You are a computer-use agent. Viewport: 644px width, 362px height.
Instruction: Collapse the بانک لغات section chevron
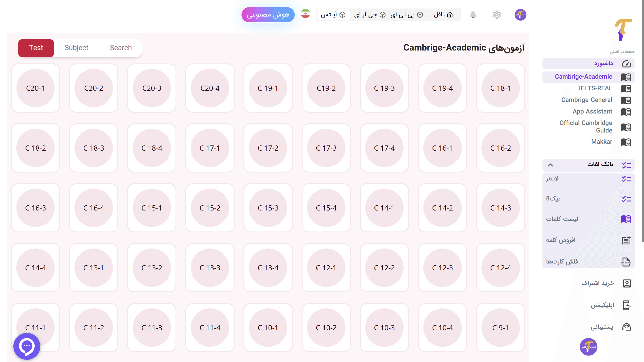pos(550,165)
